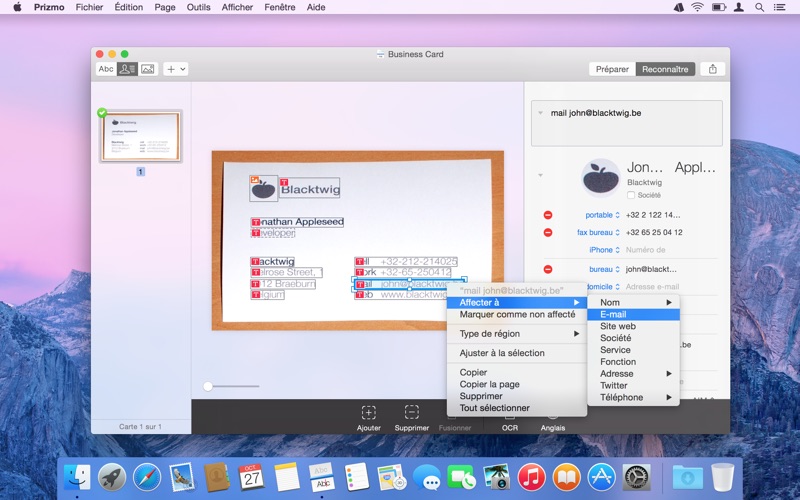The height and width of the screenshot is (500, 800).
Task: Choose Marquer comme non affecté
Action: click(516, 314)
